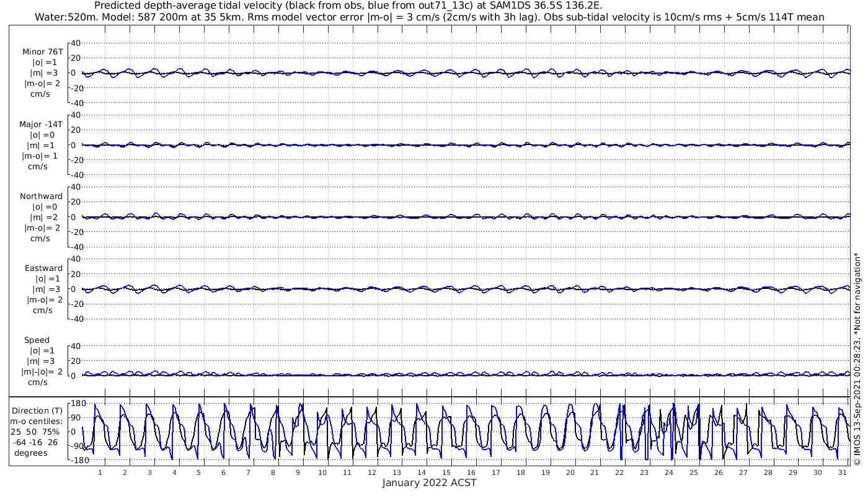Click the '25 50 75%' centile header
This screenshot has height=496, width=868.
pos(35,432)
